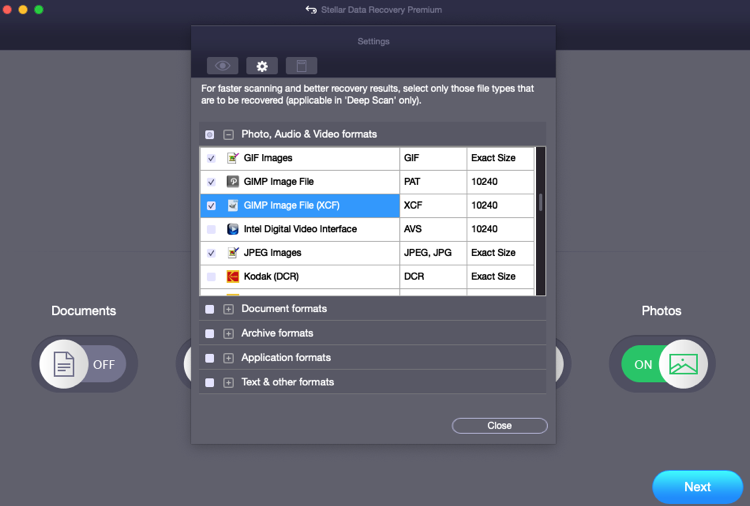750x506 pixels.
Task: Toggle the Photo, Audio & Video formats checkbox
Action: coord(210,134)
